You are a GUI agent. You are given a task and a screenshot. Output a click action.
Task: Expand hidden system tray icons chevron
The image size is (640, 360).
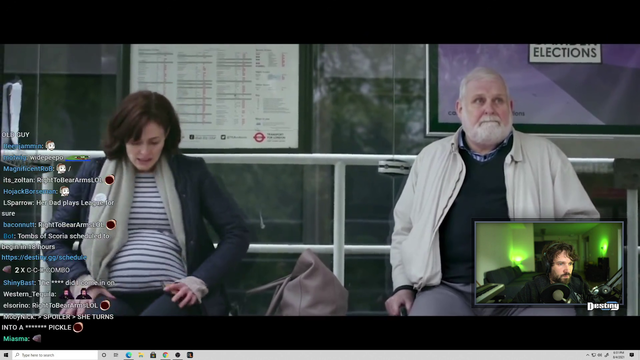click(588, 355)
